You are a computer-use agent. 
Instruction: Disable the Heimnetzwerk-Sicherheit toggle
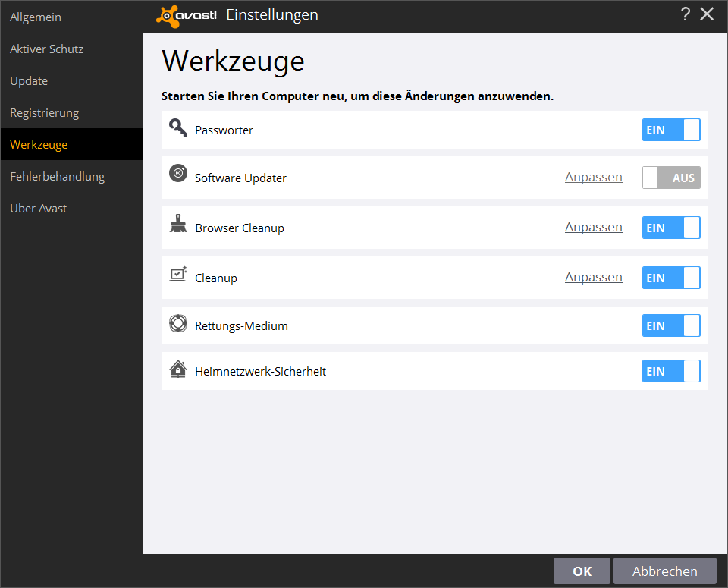[x=671, y=371]
